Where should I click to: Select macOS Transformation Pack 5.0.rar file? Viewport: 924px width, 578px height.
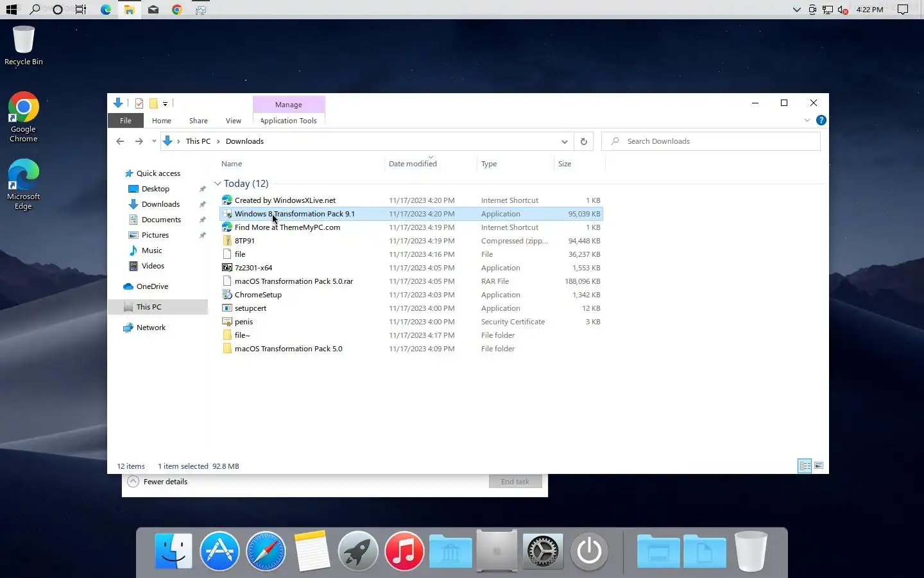[411, 281]
